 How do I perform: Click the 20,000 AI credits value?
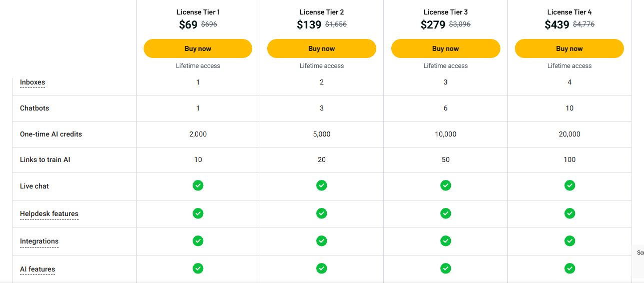click(569, 134)
